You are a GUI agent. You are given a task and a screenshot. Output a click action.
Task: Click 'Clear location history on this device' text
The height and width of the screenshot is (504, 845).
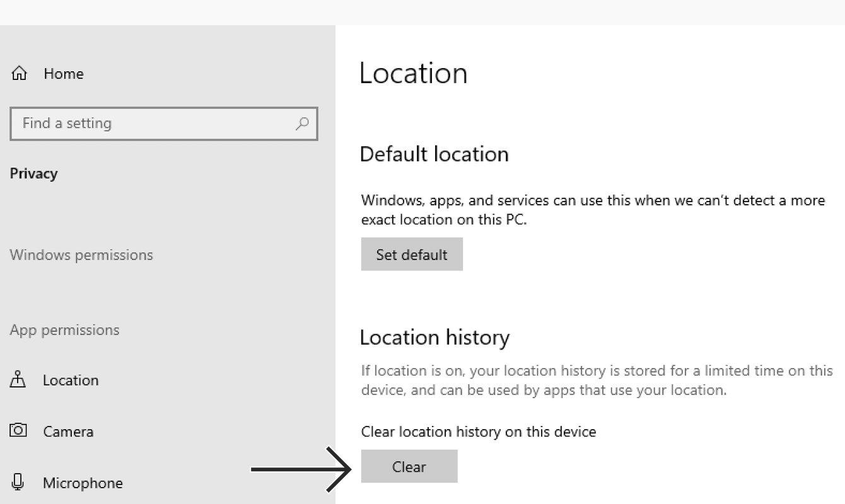click(479, 432)
